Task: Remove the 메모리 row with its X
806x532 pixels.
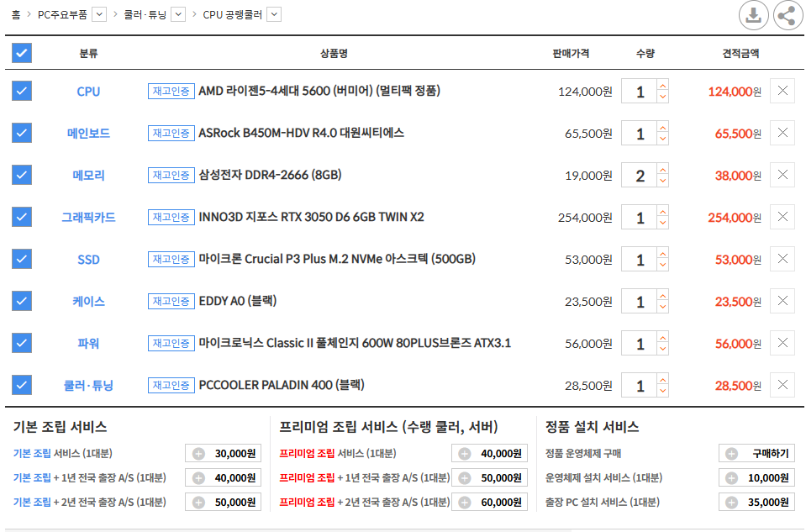Action: coord(782,176)
